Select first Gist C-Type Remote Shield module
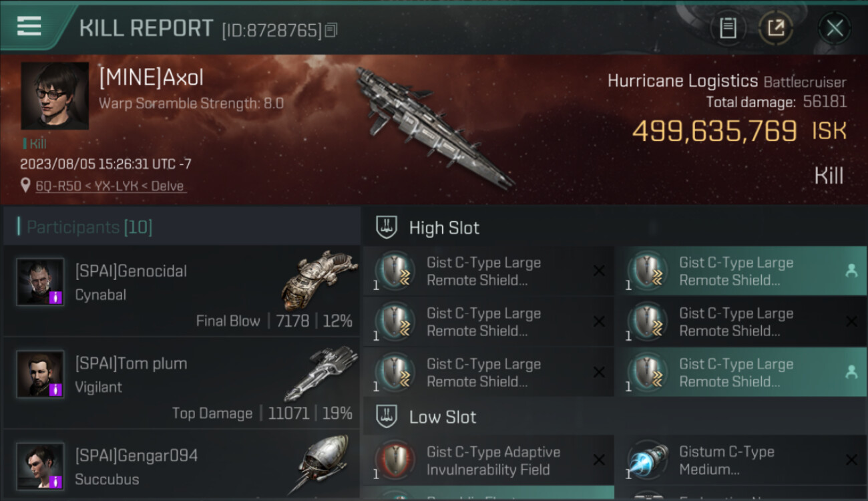This screenshot has height=501, width=868. tap(488, 271)
